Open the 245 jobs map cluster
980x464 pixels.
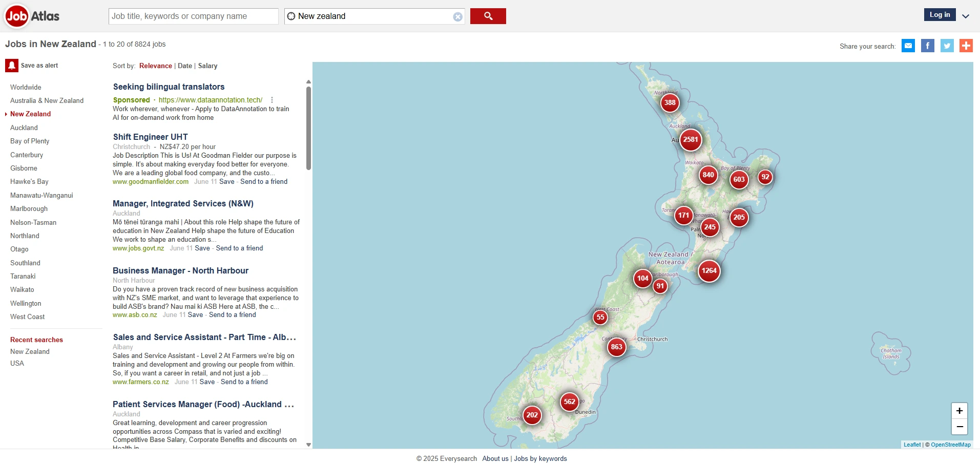(x=710, y=227)
